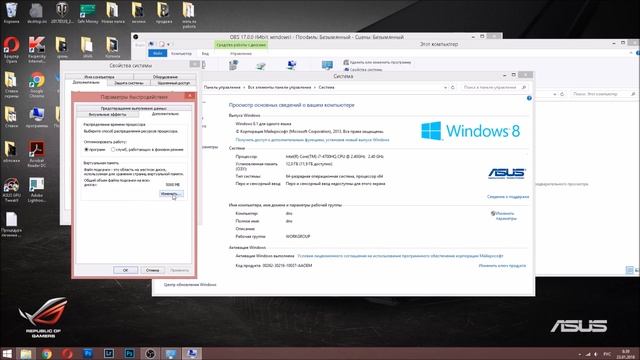Image resolution: width=640 pixels, height=360 pixels.
Task: Open the Google Chrome desktop shortcut
Action: click(x=37, y=84)
